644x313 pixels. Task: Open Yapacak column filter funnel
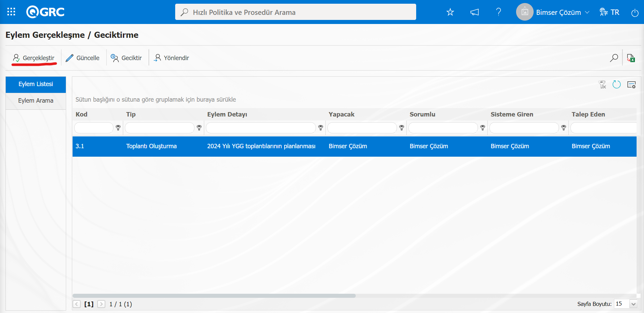(x=402, y=128)
